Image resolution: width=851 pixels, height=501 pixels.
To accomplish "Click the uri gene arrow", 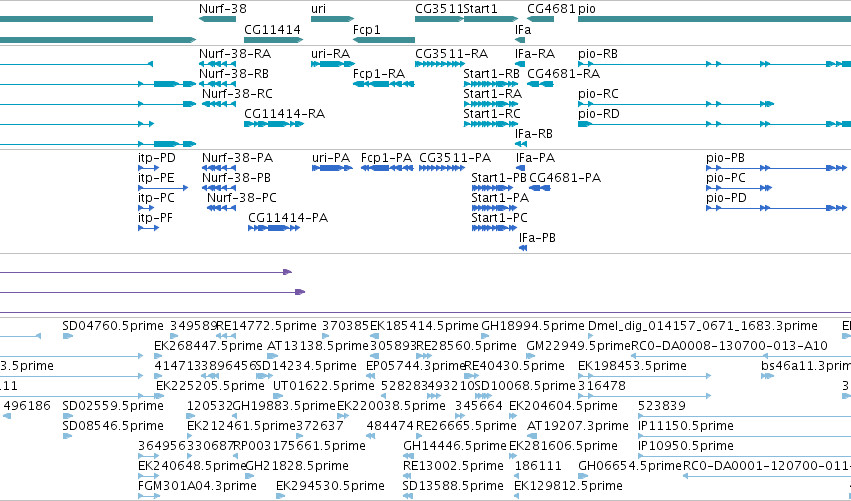I will (x=332, y=19).
